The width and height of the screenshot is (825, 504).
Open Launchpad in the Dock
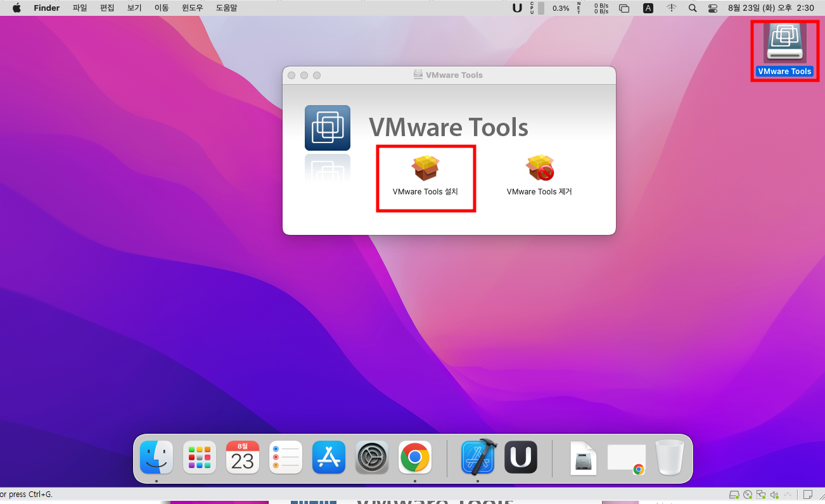[x=200, y=457]
